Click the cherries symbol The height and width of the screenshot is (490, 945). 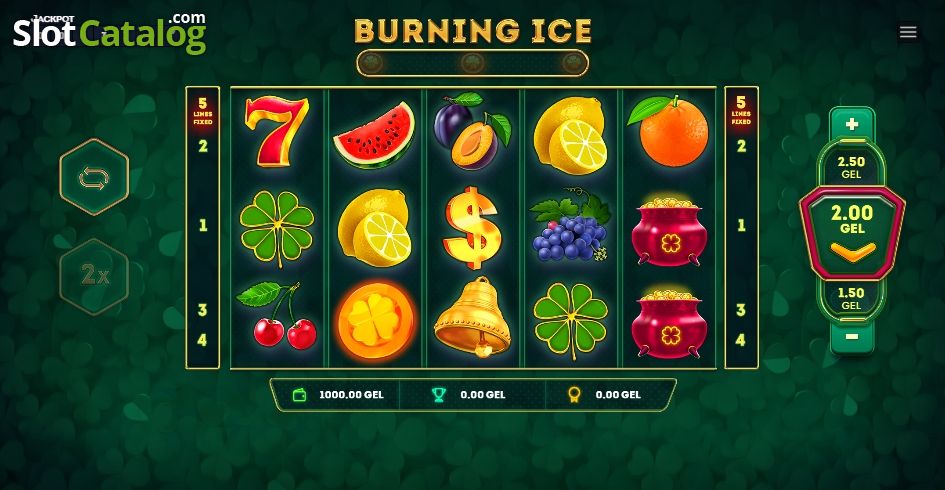pos(277,315)
